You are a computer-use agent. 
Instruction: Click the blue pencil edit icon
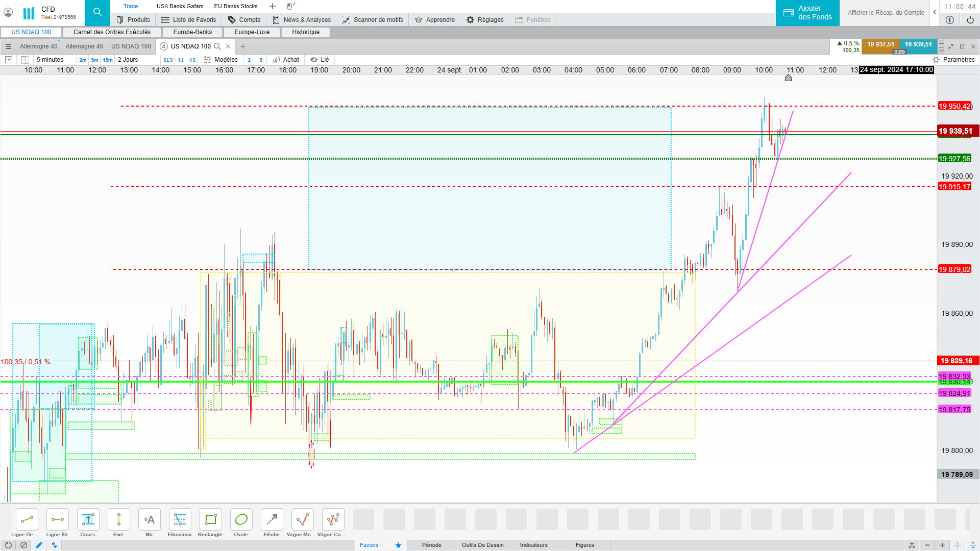click(x=39, y=545)
